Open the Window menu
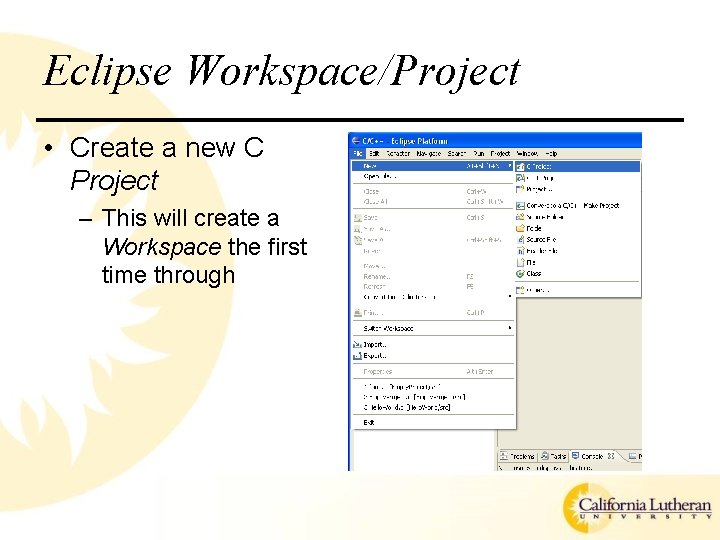 point(527,153)
